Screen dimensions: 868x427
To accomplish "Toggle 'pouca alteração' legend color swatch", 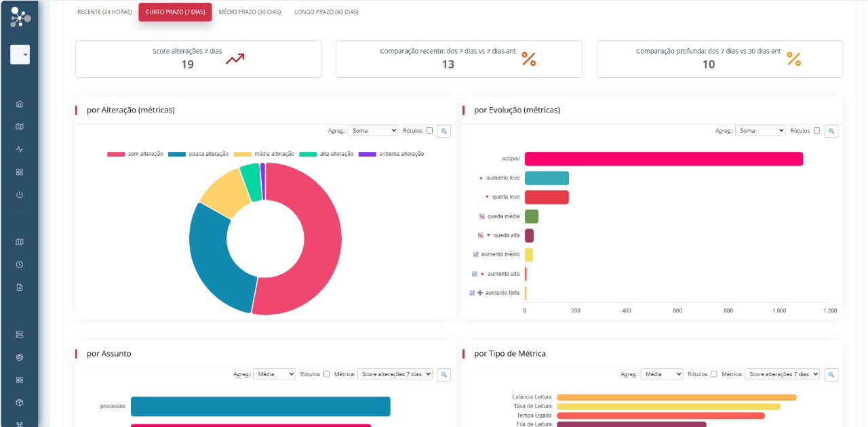I will [177, 154].
